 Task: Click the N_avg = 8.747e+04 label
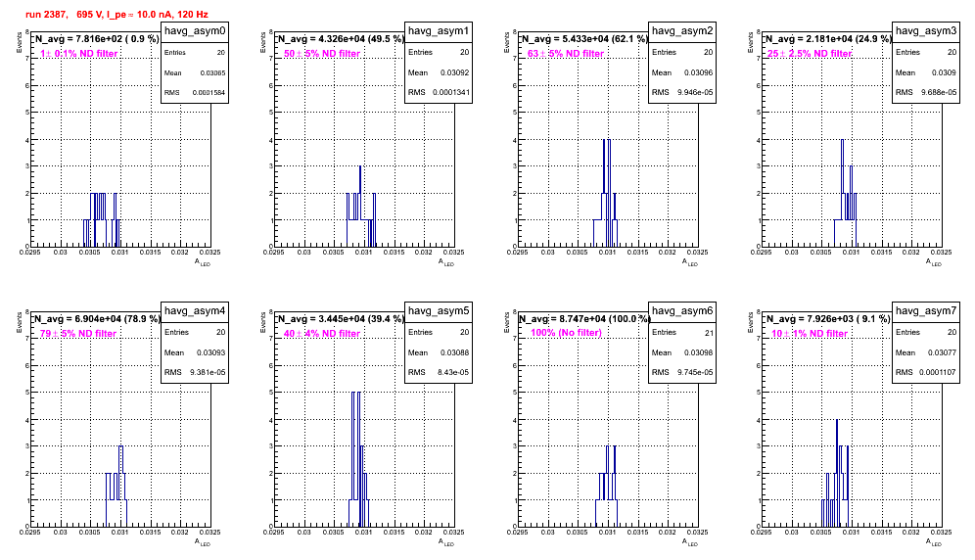[584, 318]
